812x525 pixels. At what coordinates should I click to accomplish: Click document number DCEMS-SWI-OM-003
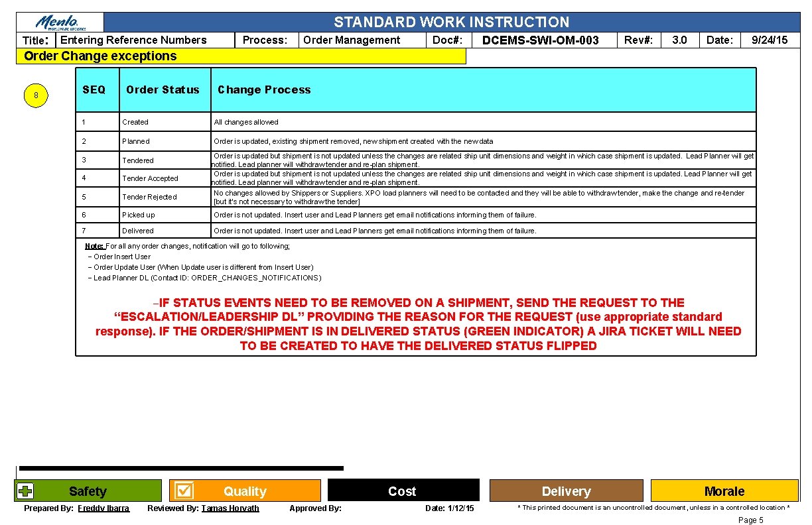(x=540, y=40)
